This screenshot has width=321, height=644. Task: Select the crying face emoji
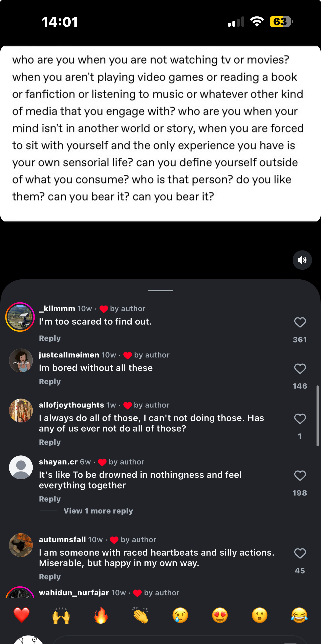(180, 615)
